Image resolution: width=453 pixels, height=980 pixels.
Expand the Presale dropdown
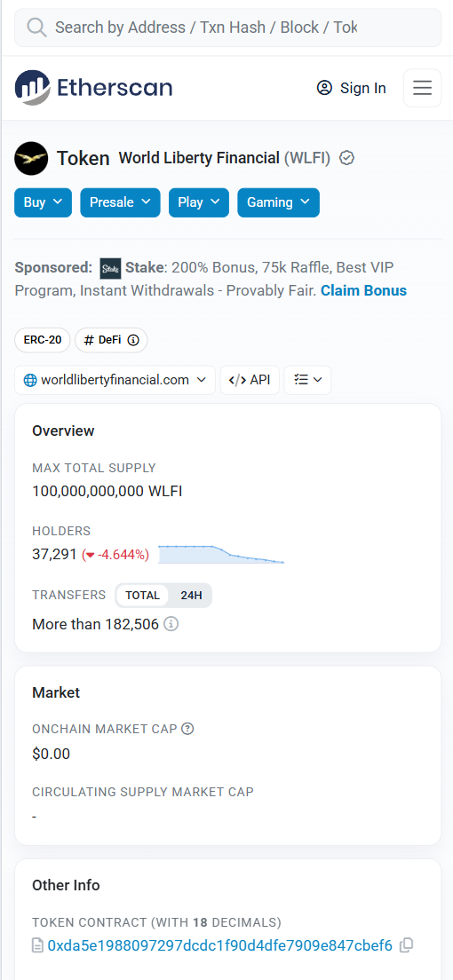(x=120, y=202)
